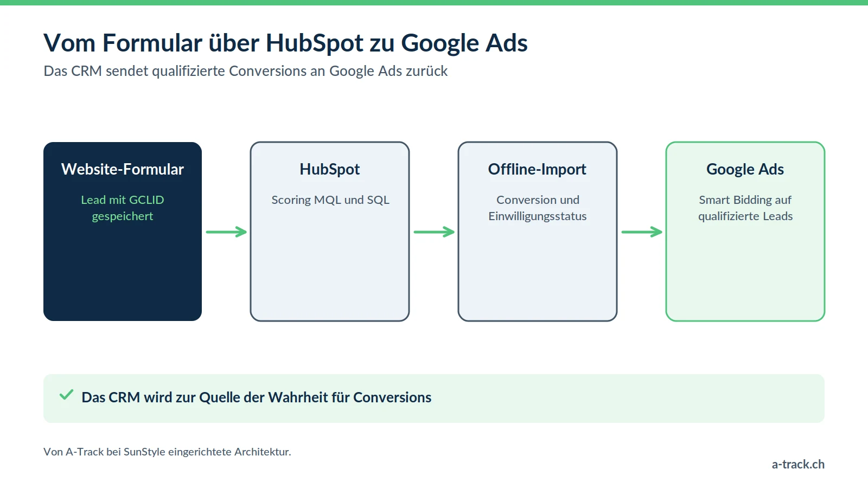Viewport: 868px width, 488px height.
Task: Click the text 'Smart Bidding auf qualifizierte Leads'
Action: tap(745, 208)
